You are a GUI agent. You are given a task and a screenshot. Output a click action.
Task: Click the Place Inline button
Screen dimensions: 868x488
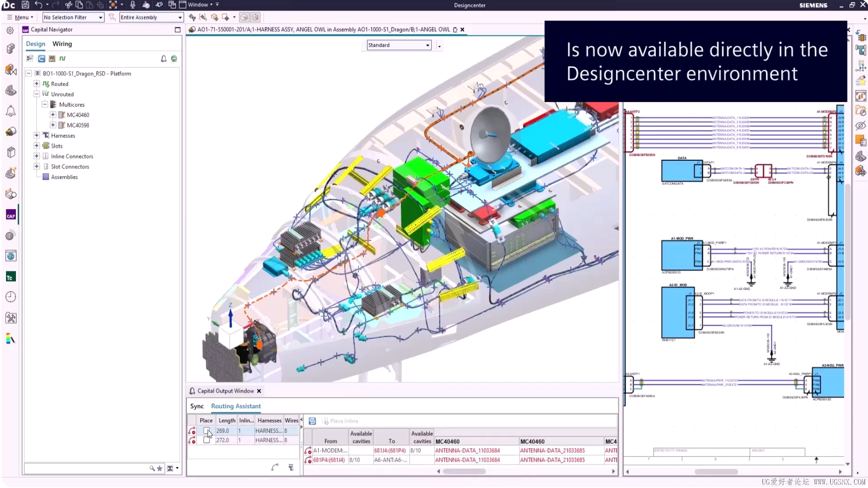341,421
